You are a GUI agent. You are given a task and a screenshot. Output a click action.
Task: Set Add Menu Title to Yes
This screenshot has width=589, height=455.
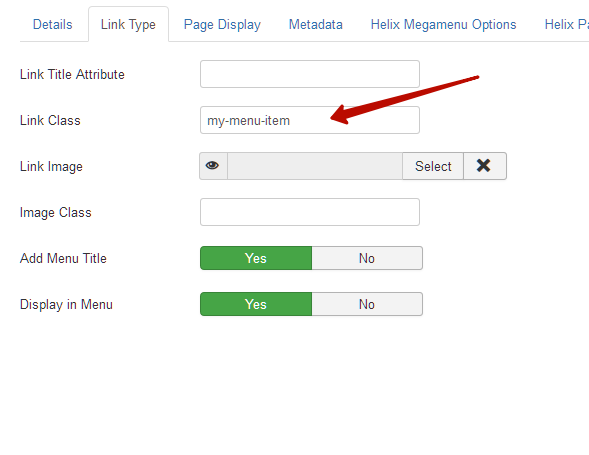click(256, 258)
